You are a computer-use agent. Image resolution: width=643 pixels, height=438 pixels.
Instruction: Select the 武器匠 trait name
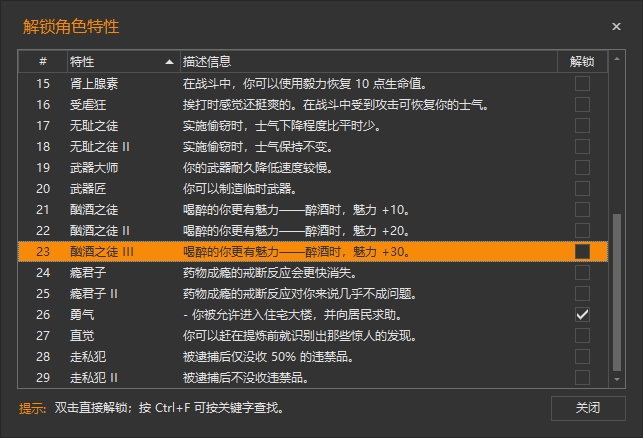88,189
